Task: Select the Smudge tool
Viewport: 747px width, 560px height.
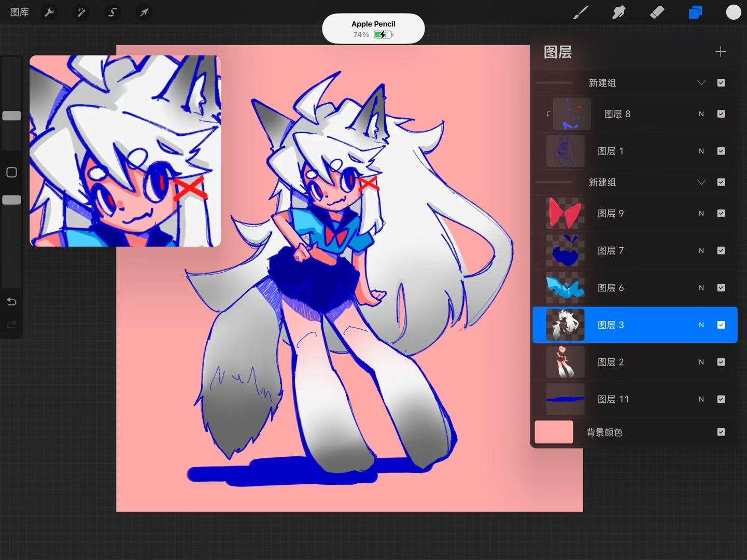Action: pyautogui.click(x=618, y=12)
